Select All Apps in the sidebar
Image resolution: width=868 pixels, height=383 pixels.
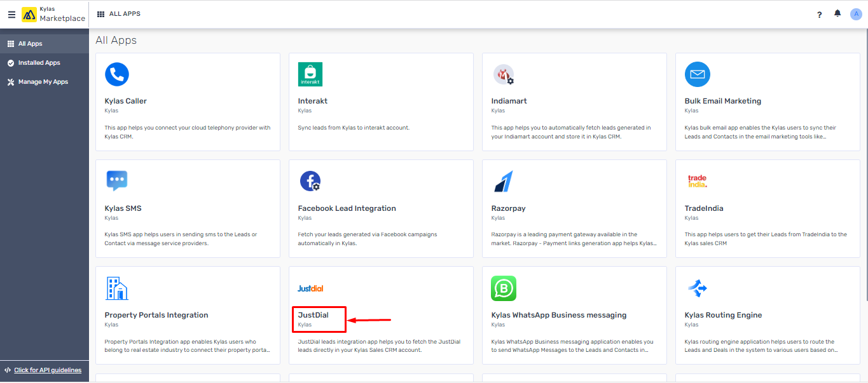coord(45,44)
